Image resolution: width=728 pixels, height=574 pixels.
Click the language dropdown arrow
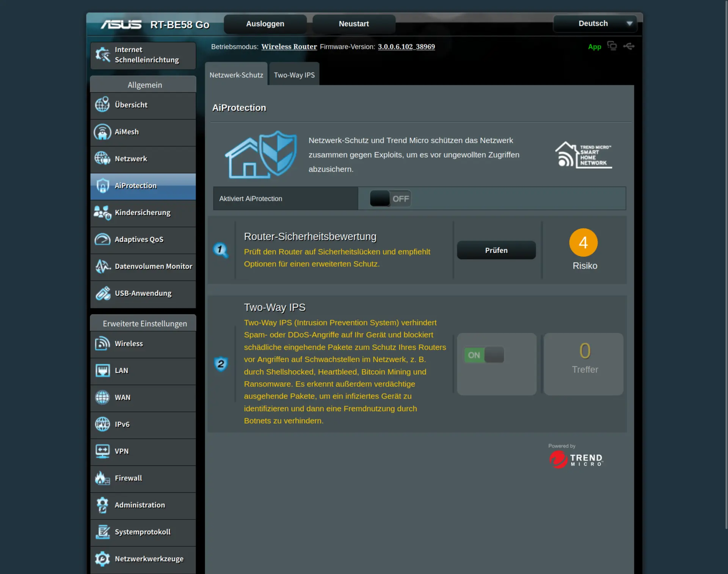(629, 23)
